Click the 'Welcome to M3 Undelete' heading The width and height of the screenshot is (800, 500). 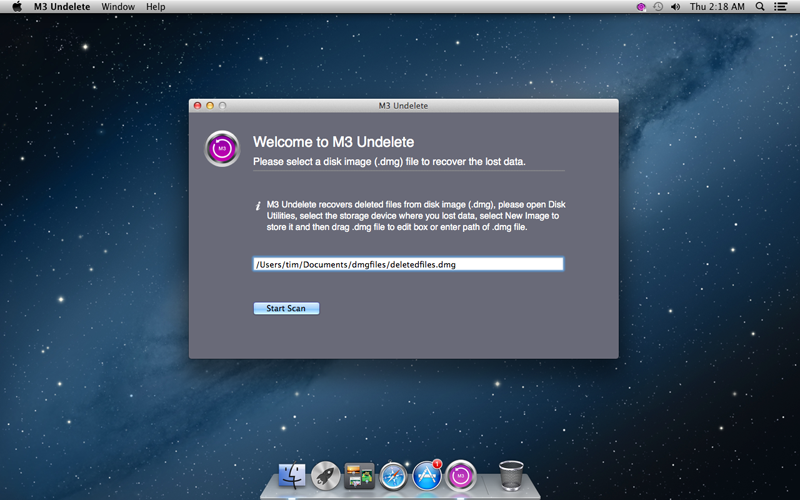[x=334, y=142]
